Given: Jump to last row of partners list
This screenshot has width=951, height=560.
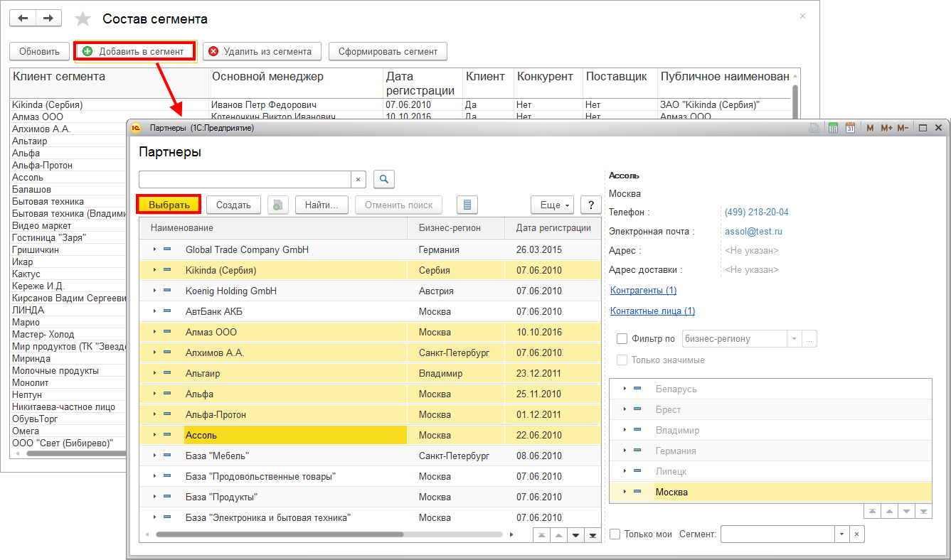Looking at the screenshot, I should 592,535.
